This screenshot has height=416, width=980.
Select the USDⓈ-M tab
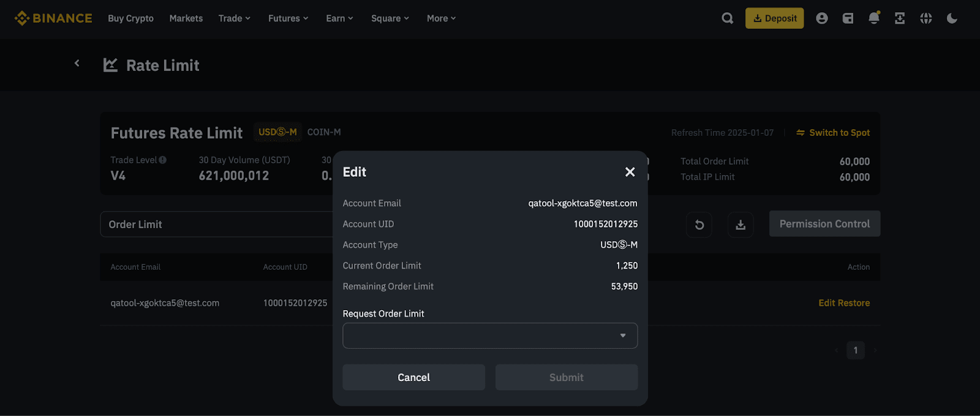pos(277,132)
